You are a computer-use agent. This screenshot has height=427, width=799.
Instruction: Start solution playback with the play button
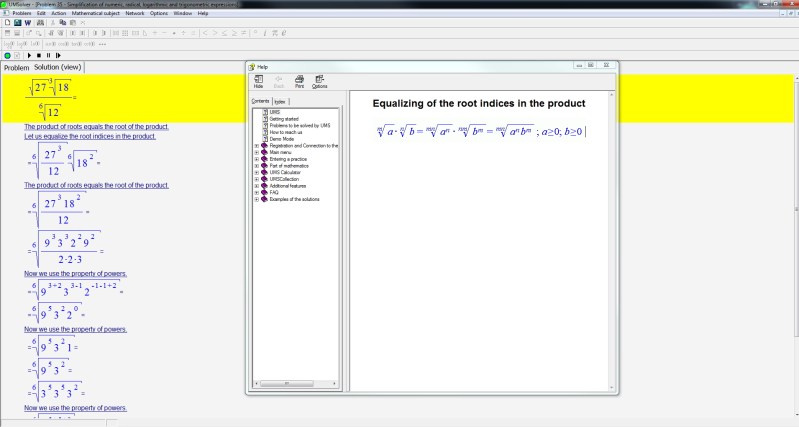(29, 56)
